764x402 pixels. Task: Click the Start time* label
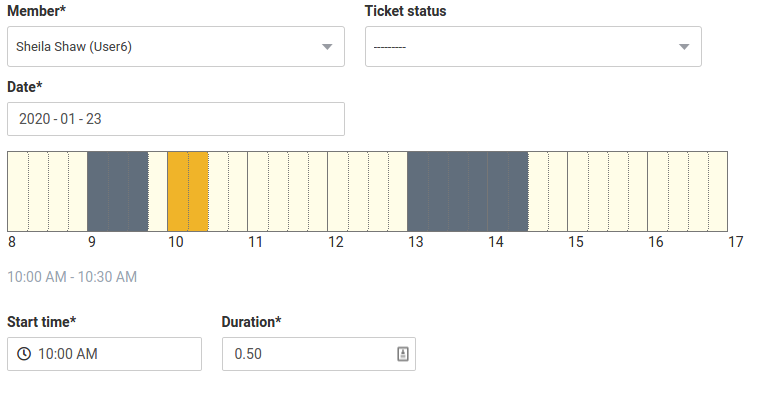pyautogui.click(x=41, y=322)
